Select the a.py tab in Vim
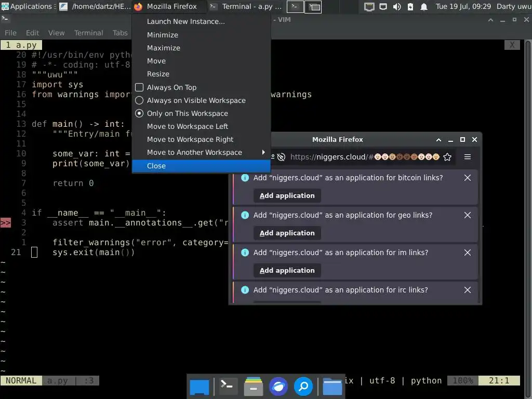 tap(21, 45)
